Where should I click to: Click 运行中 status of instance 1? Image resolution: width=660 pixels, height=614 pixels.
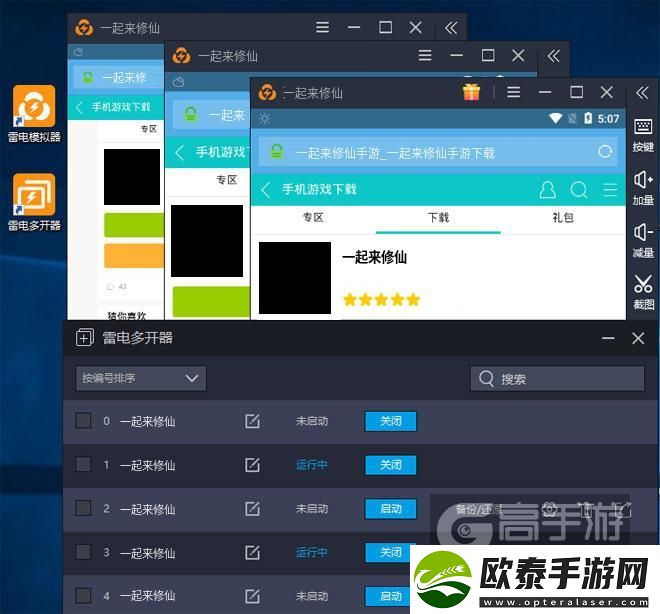click(x=311, y=465)
